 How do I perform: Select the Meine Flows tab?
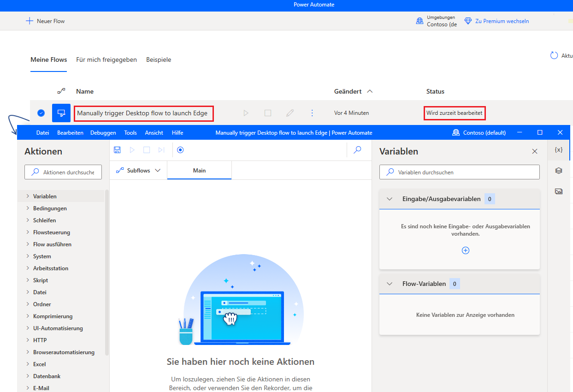point(49,60)
